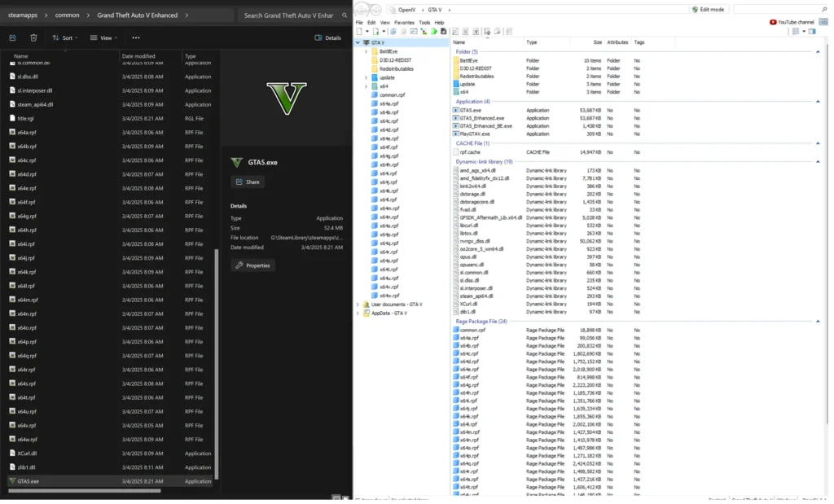
Task: Click the green arrow icon in OpenIV toolbar
Action: [434, 32]
